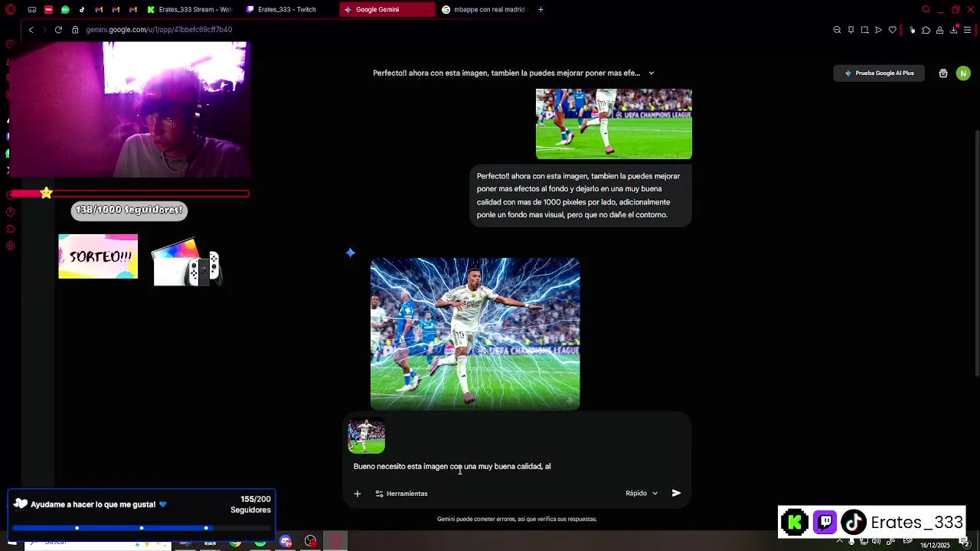Open Discord from the taskbar
This screenshot has height=551, width=980.
click(x=286, y=542)
